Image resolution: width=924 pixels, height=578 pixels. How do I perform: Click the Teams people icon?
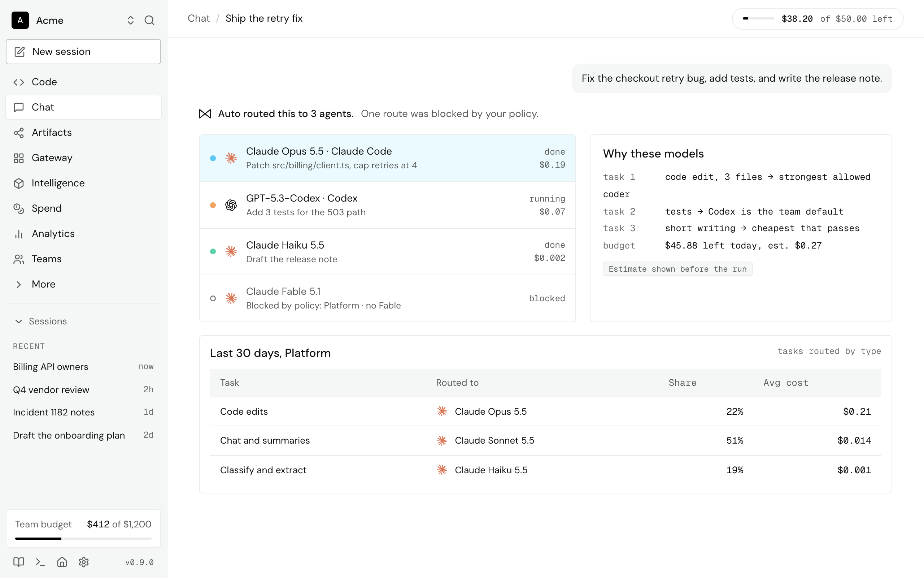click(x=19, y=259)
